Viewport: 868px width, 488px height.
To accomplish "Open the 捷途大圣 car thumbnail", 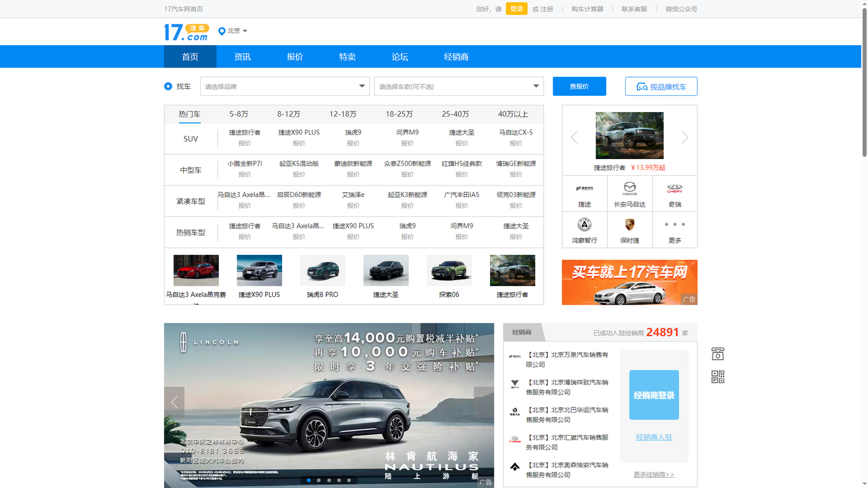I will (x=386, y=270).
